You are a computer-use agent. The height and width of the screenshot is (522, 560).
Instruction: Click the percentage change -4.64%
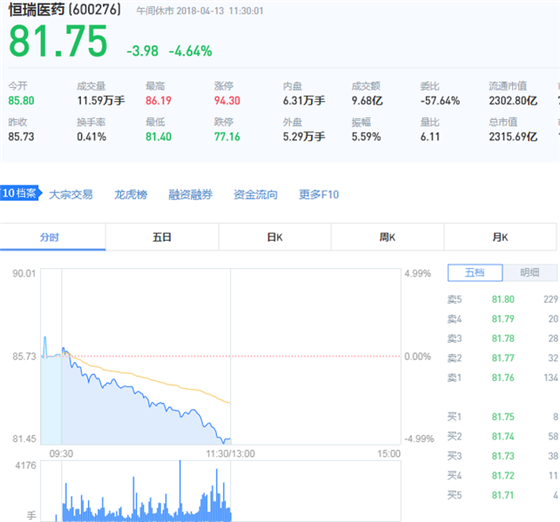(190, 51)
